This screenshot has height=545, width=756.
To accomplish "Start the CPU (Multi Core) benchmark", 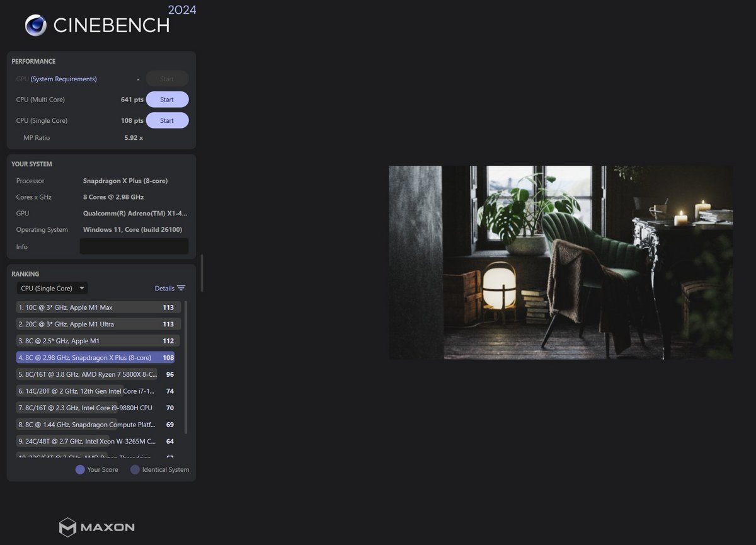I will (167, 100).
